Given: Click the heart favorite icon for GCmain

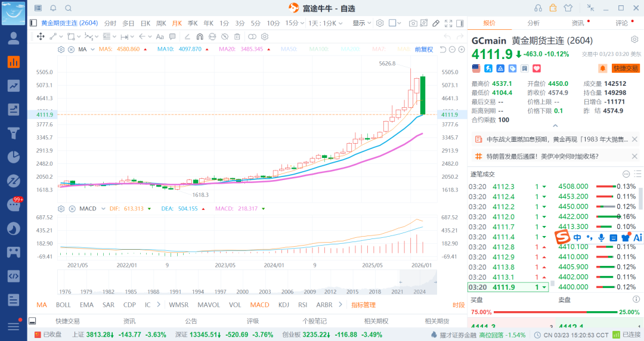Looking at the screenshot, I should coord(519,69).
